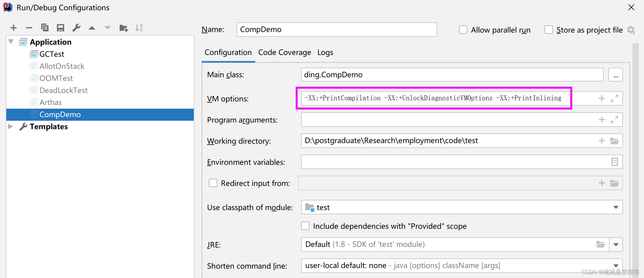Select CompDemo configuration in tree
Viewport: 644px width, 278px height.
[x=100, y=115]
